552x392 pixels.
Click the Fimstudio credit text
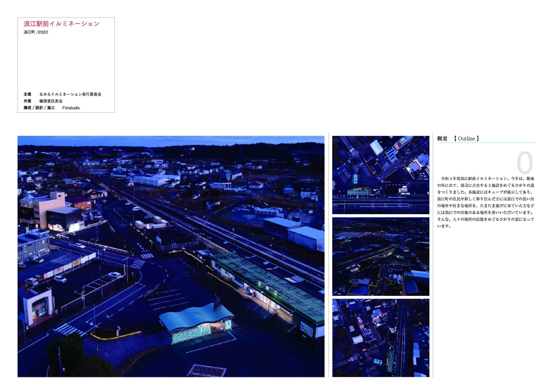(x=71, y=108)
